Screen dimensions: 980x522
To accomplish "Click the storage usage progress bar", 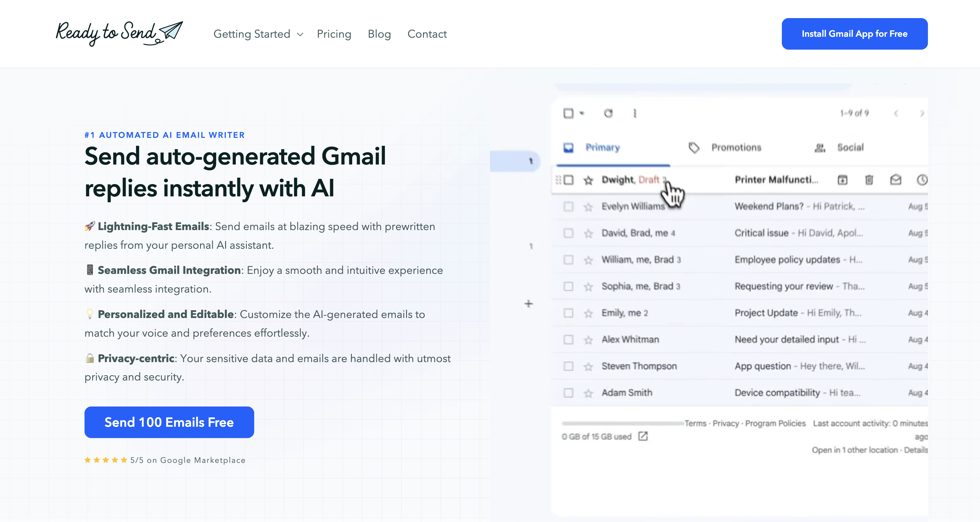I will [623, 423].
